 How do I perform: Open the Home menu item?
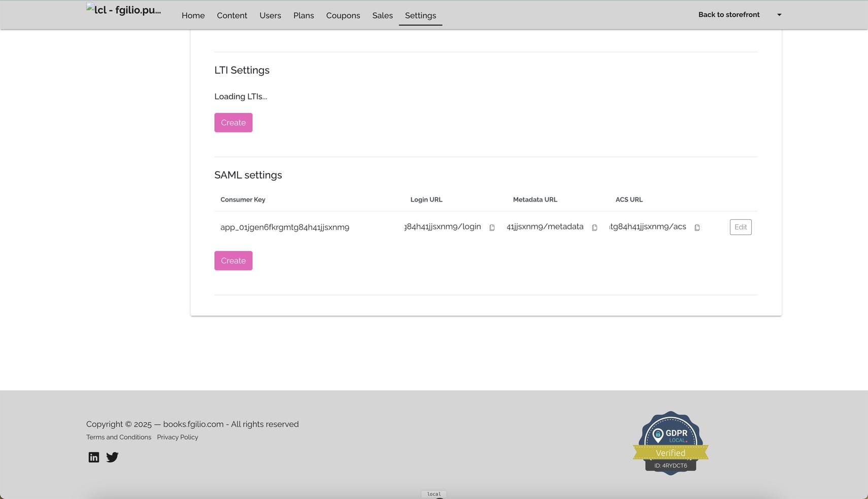point(193,16)
